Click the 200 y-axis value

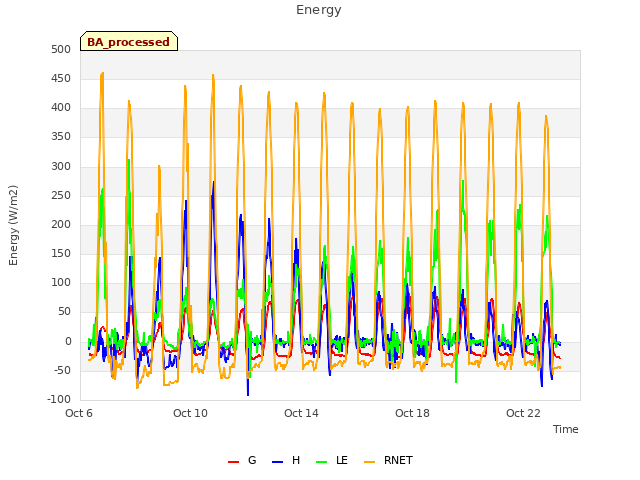point(61,224)
